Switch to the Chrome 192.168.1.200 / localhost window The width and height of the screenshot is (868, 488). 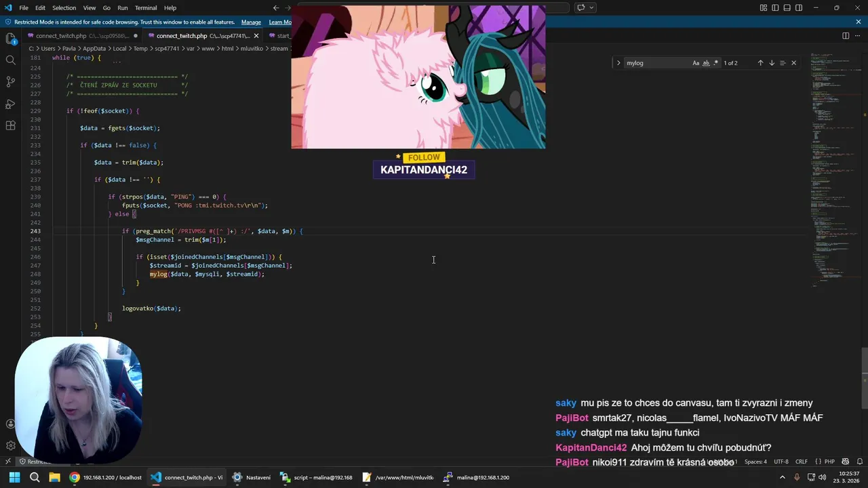click(106, 477)
